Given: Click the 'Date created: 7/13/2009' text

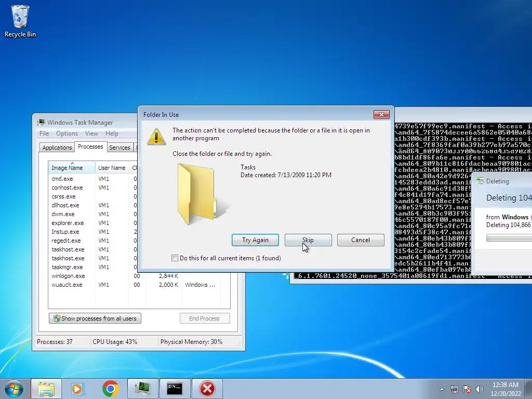Looking at the screenshot, I should pyautogui.click(x=286, y=175).
